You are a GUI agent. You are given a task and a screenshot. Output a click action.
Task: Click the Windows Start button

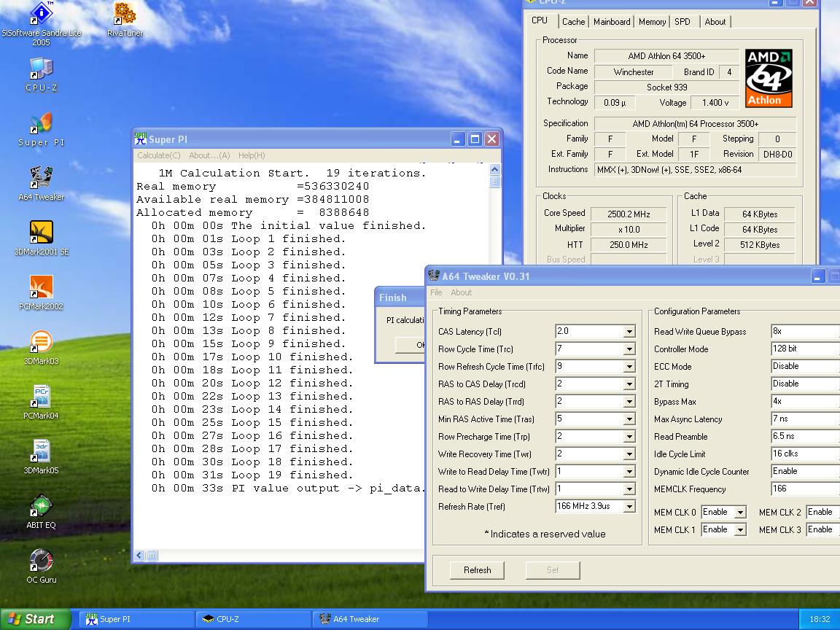[x=35, y=619]
